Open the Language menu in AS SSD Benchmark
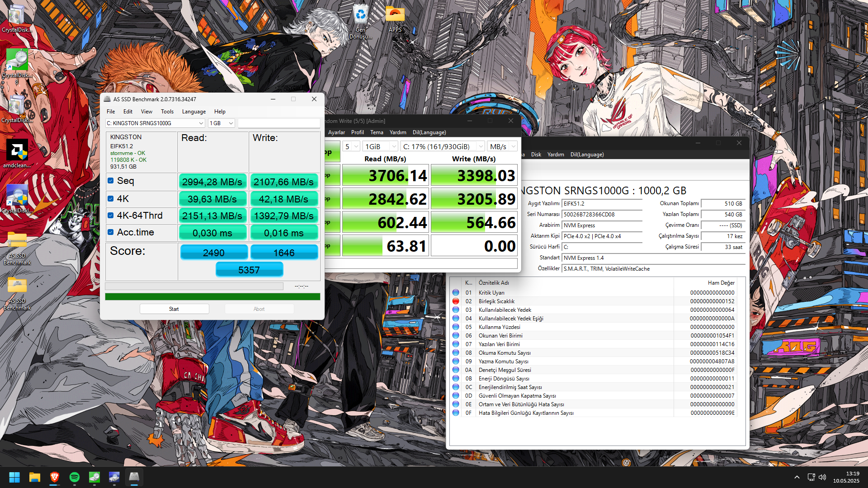This screenshot has width=868, height=488. (194, 112)
